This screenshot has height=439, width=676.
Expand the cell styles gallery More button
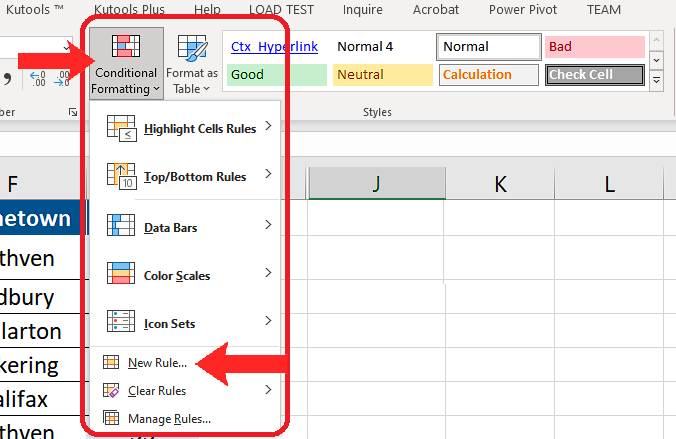tap(656, 80)
